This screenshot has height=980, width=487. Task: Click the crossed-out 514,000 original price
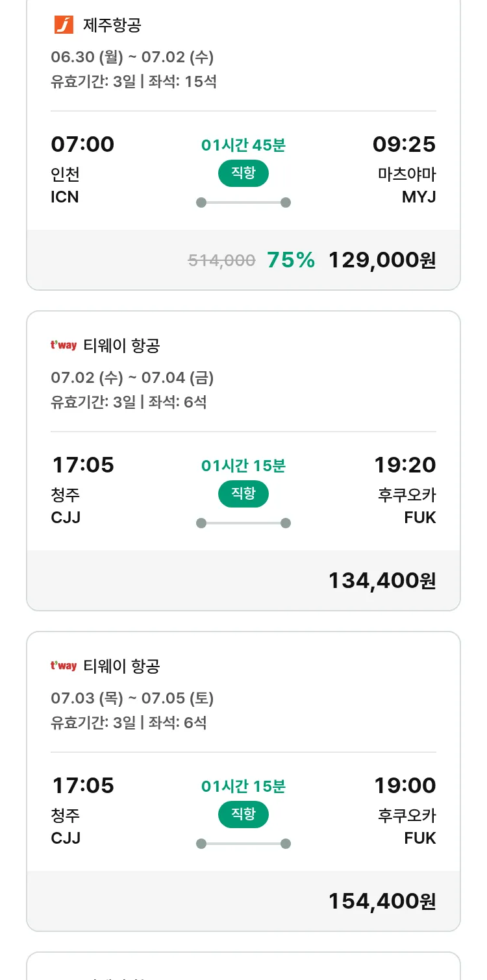pos(221,260)
